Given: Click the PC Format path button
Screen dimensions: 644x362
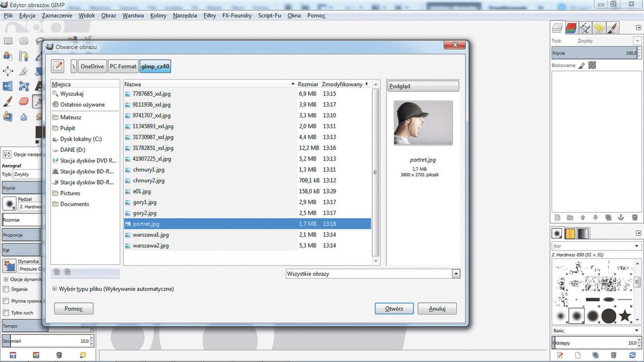Looking at the screenshot, I should (123, 66).
